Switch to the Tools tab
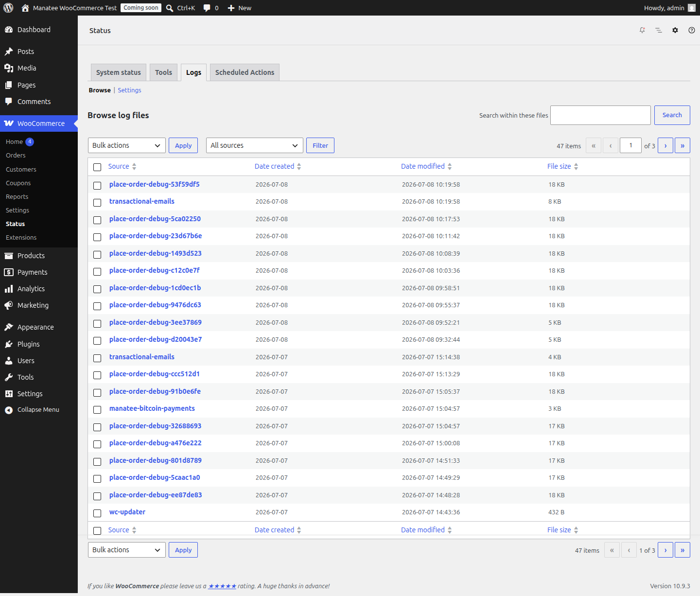 tap(163, 72)
